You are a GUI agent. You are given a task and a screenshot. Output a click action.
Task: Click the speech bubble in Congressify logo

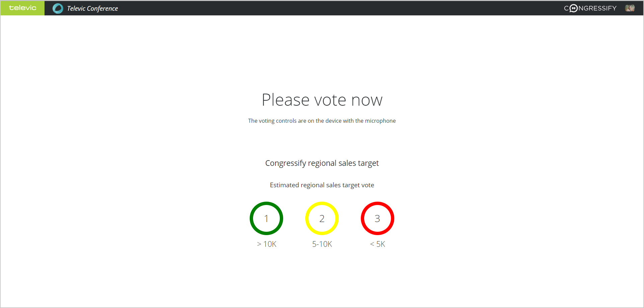click(573, 8)
